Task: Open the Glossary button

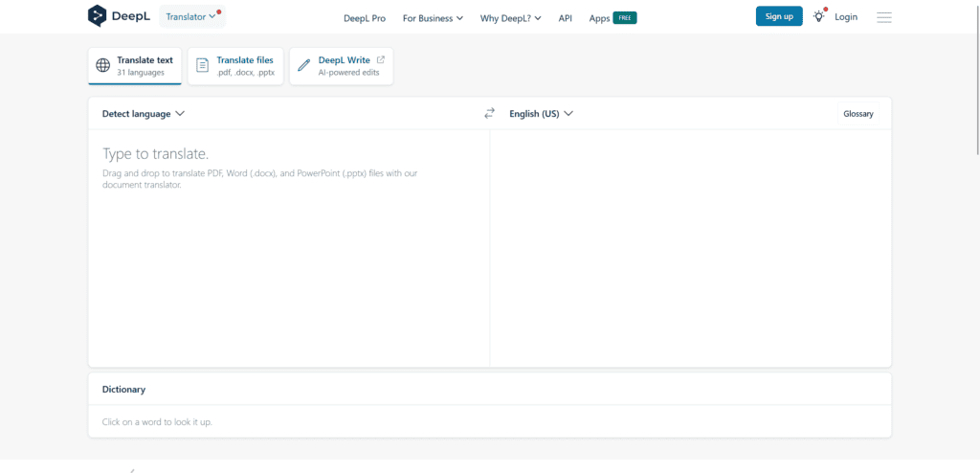Action: click(857, 113)
